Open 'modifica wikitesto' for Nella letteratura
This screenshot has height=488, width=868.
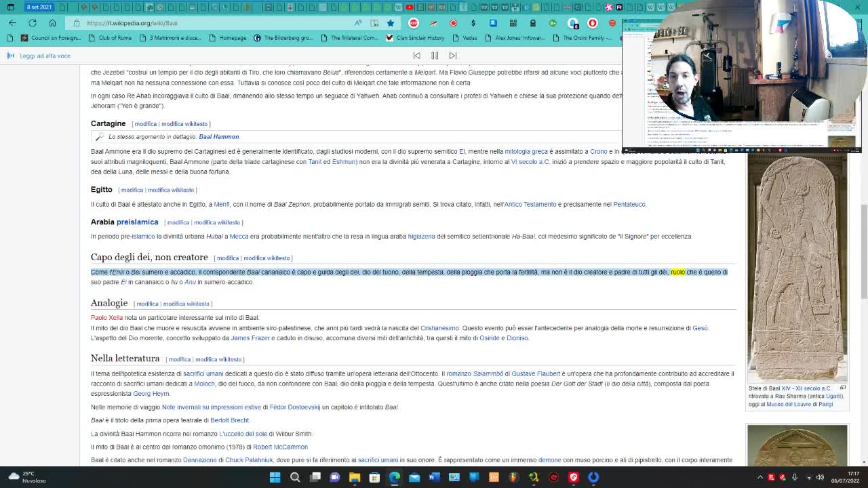tap(218, 359)
